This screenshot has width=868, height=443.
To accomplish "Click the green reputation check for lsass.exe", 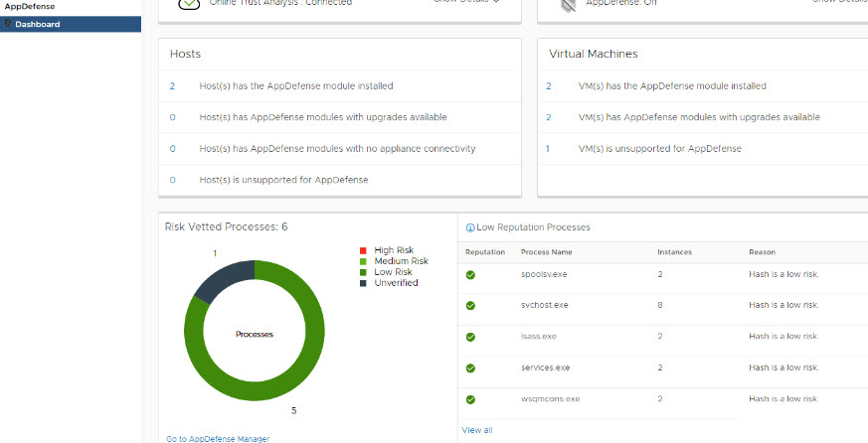I will click(470, 337).
